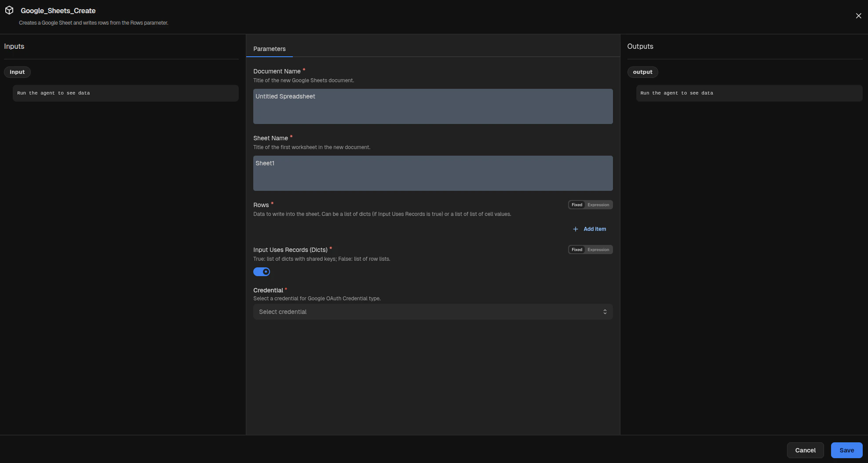
Task: Click the output data preview box
Action: click(x=749, y=93)
